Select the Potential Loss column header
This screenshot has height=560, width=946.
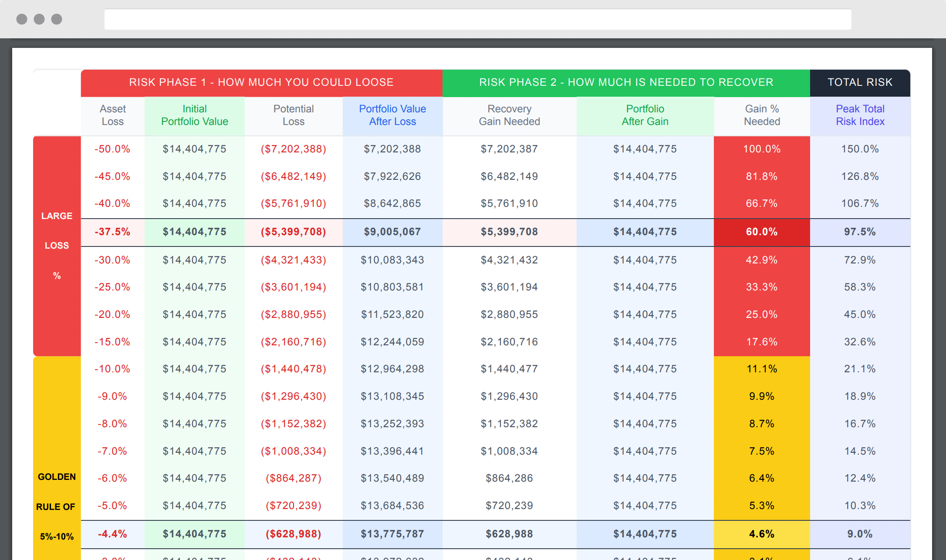pos(293,115)
